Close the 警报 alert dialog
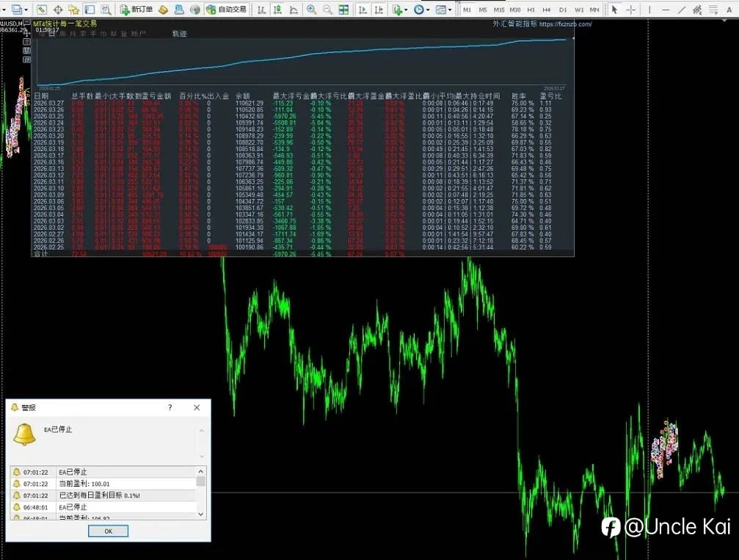The height and width of the screenshot is (560, 739). [x=197, y=407]
